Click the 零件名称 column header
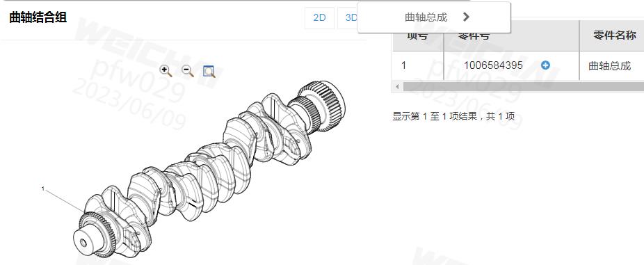Screen dimensions: 644x265 click(612, 35)
